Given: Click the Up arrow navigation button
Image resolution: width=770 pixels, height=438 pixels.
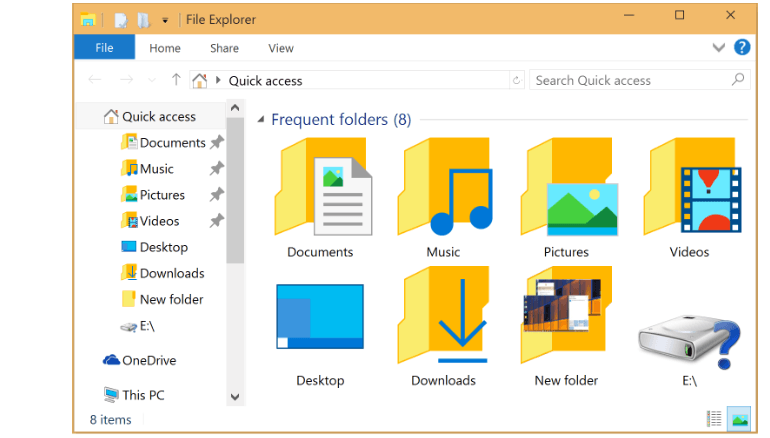Looking at the screenshot, I should click(176, 80).
